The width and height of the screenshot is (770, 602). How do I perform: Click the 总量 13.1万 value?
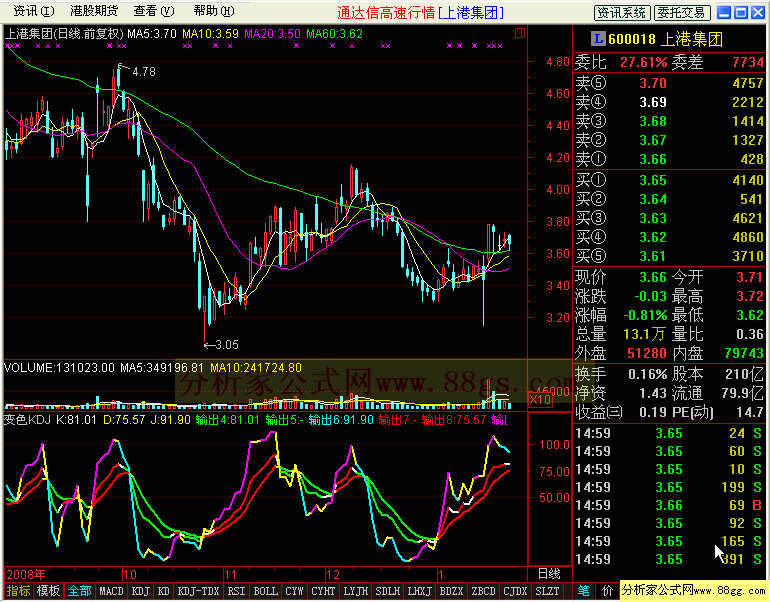[x=644, y=334]
